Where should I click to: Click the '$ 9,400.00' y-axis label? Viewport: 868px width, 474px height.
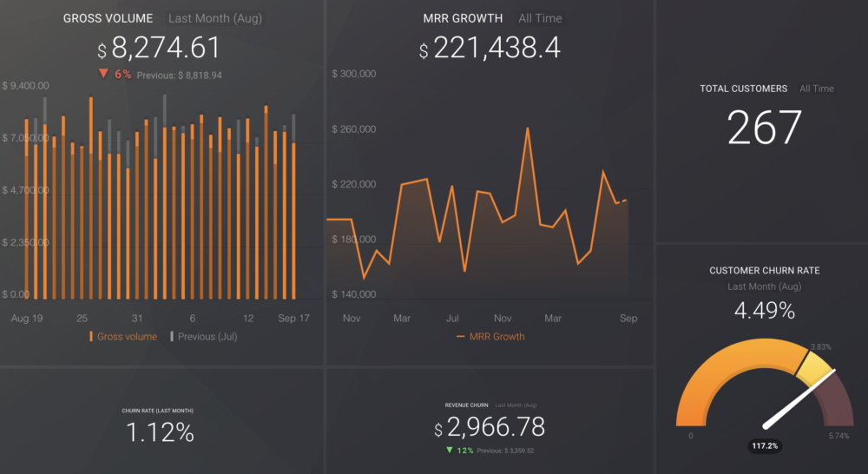click(25, 86)
